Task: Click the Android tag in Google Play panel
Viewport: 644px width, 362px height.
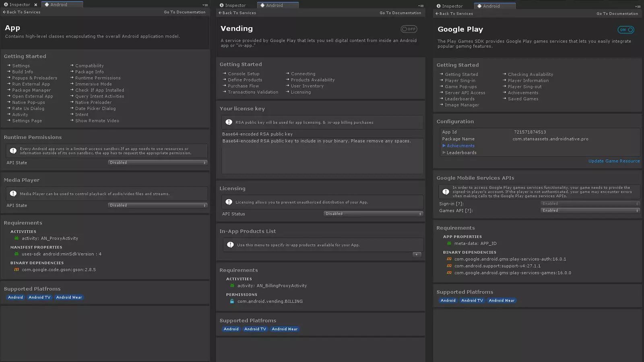Action: pos(448,300)
